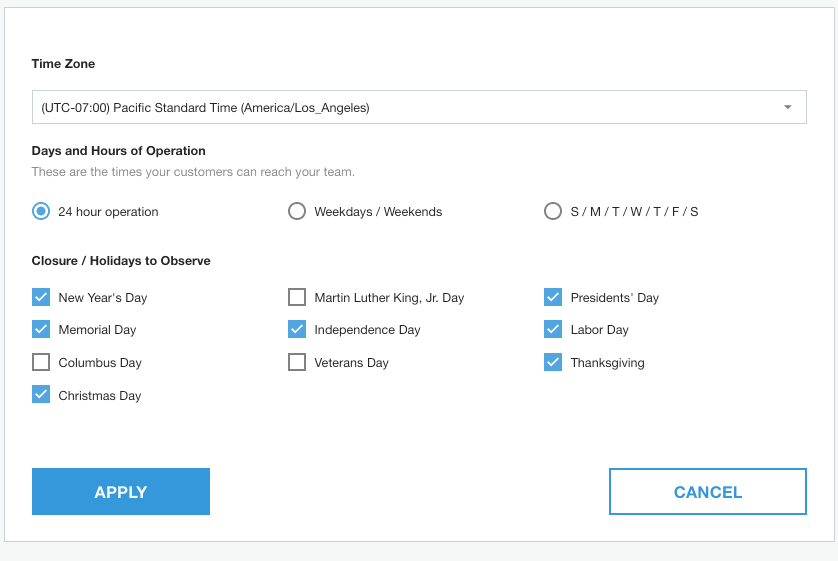Click the Weekdays / Weekends label

[378, 212]
